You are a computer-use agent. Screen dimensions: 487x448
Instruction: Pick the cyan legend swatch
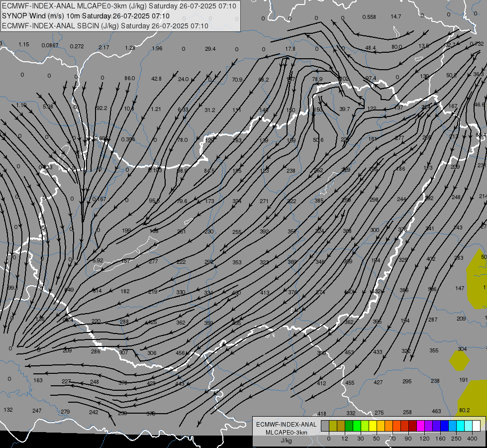pos(460,426)
